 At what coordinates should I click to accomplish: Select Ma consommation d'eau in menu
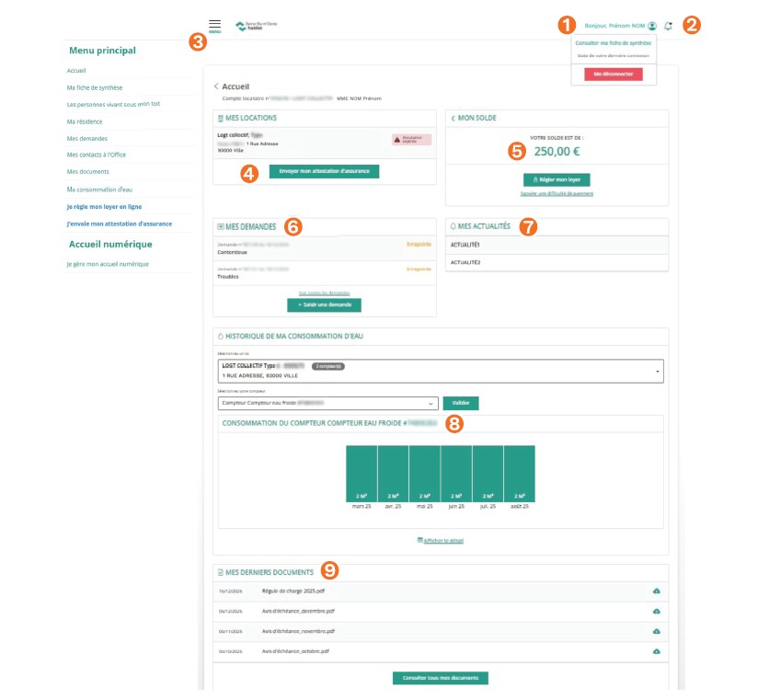99,189
